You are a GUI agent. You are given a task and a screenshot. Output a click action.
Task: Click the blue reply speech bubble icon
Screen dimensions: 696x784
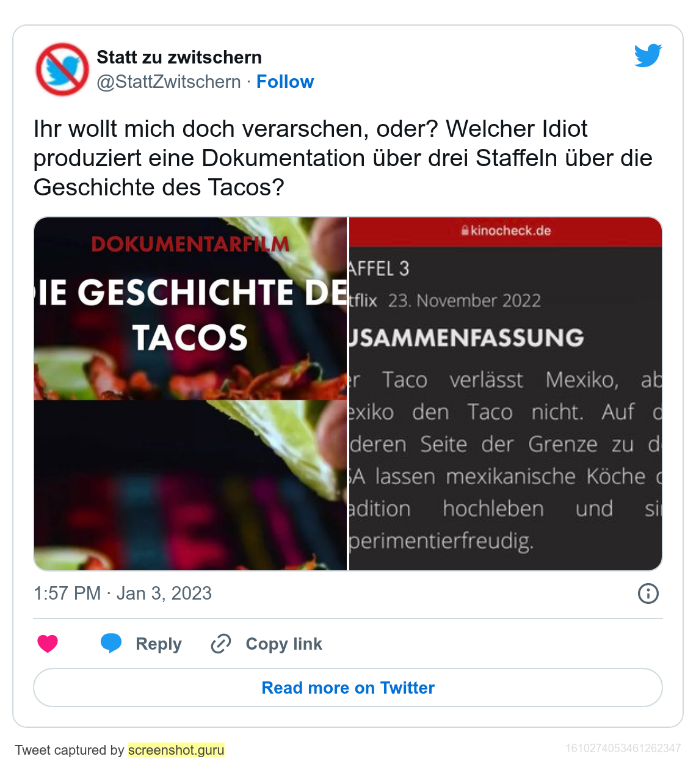point(111,644)
